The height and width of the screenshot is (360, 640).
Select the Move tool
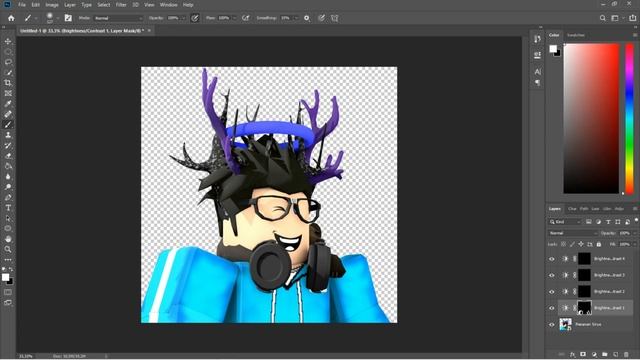(x=8, y=41)
